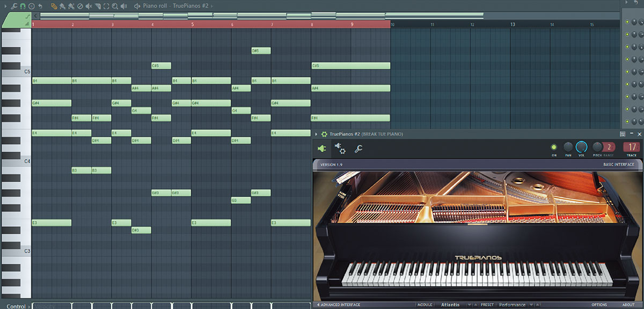The width and height of the screenshot is (644, 309).
Task: Select the Paint brush tool
Action: 62,6
